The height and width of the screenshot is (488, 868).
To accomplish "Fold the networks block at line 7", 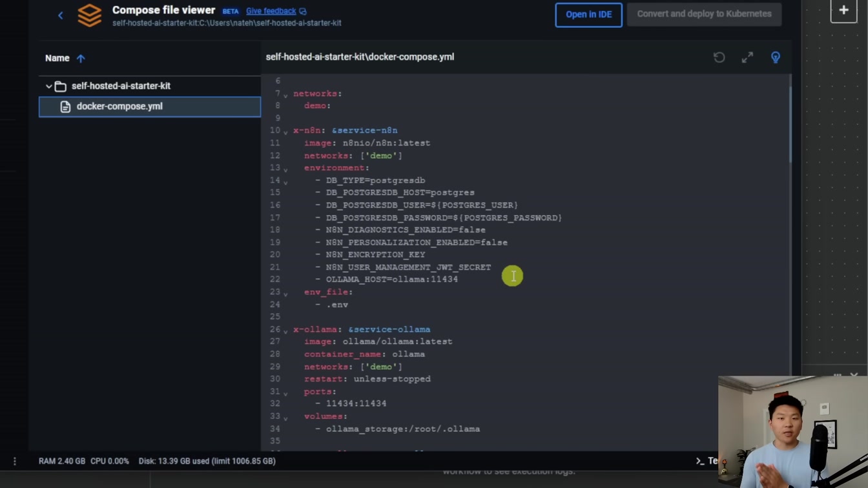I will (285, 95).
